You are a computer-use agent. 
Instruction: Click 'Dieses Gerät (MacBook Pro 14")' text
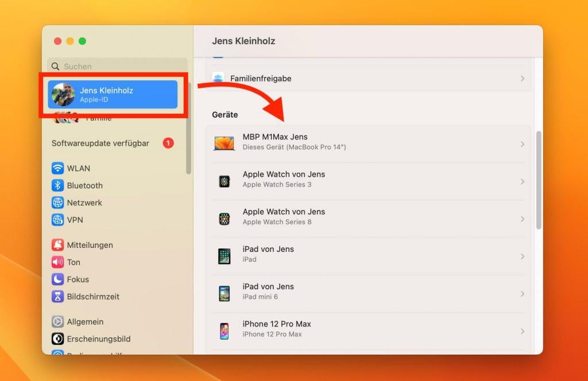pos(295,147)
